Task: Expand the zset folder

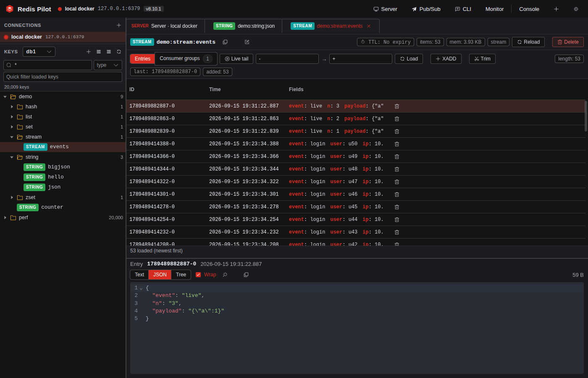Action: (x=12, y=197)
